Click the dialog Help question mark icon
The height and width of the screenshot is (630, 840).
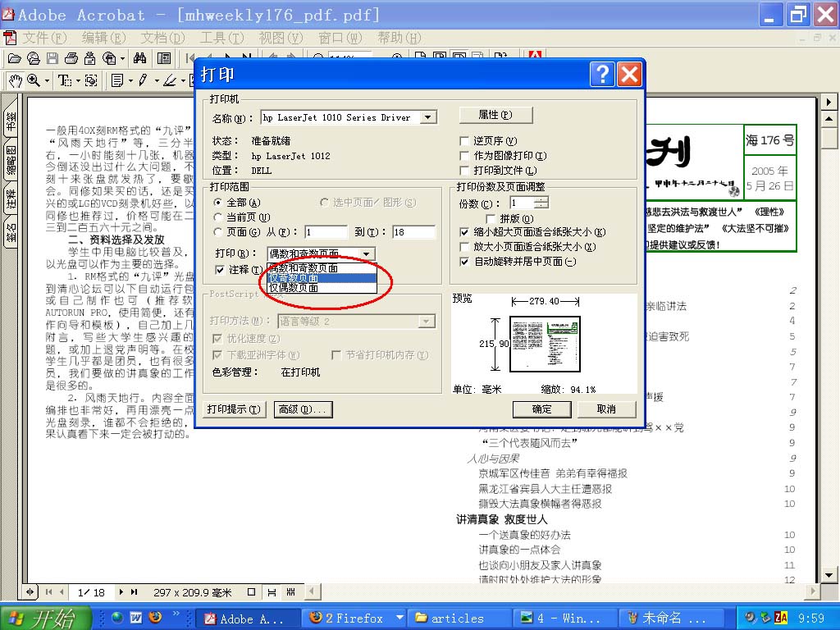pyautogui.click(x=601, y=75)
